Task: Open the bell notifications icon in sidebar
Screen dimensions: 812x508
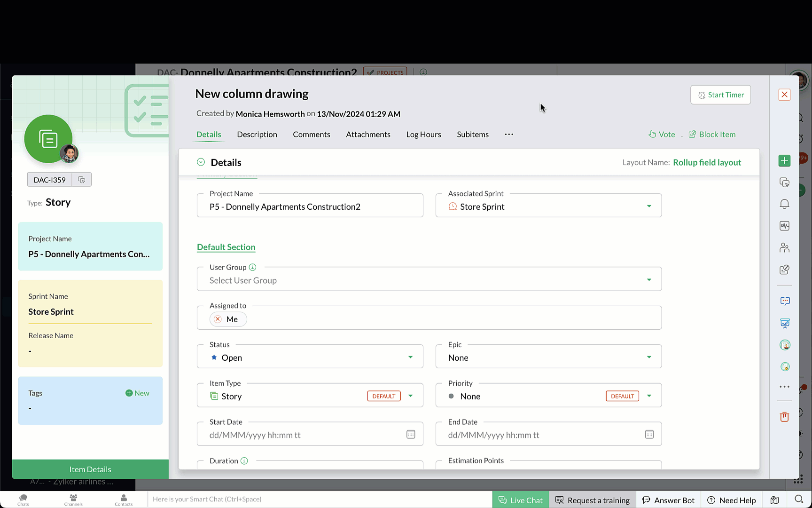Action: pyautogui.click(x=784, y=204)
